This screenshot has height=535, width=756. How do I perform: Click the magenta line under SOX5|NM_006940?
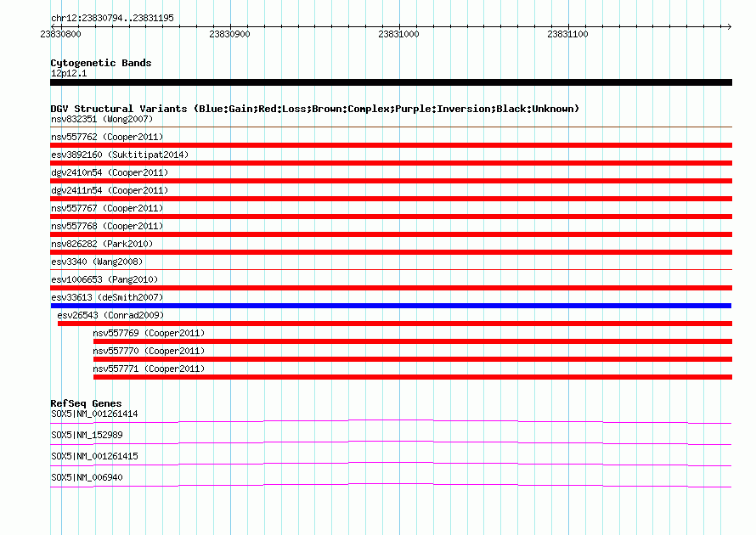pos(391,486)
